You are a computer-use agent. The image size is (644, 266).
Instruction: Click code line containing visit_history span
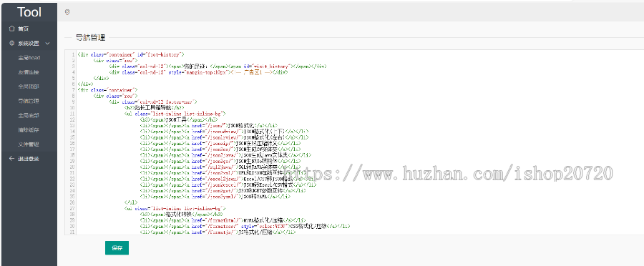point(218,66)
